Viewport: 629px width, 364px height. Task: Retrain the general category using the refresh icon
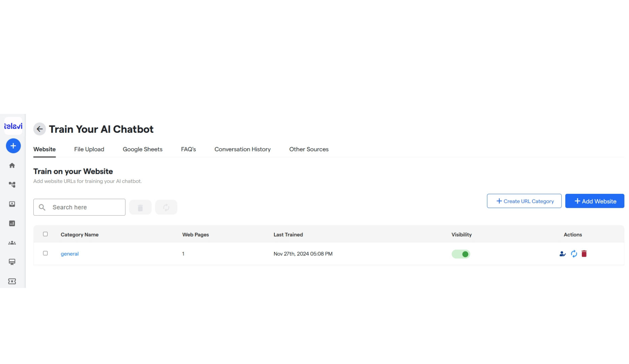[574, 254]
